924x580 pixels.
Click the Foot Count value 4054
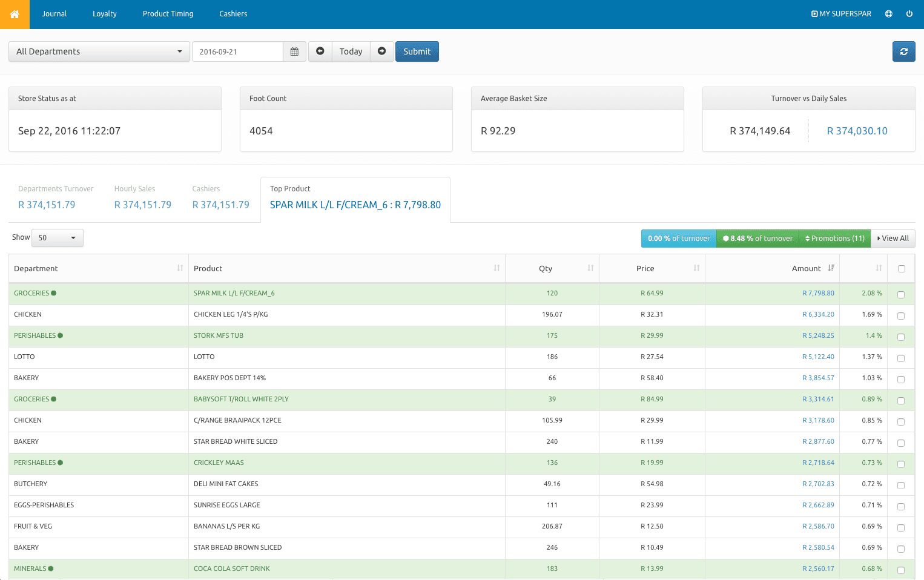[x=261, y=131]
